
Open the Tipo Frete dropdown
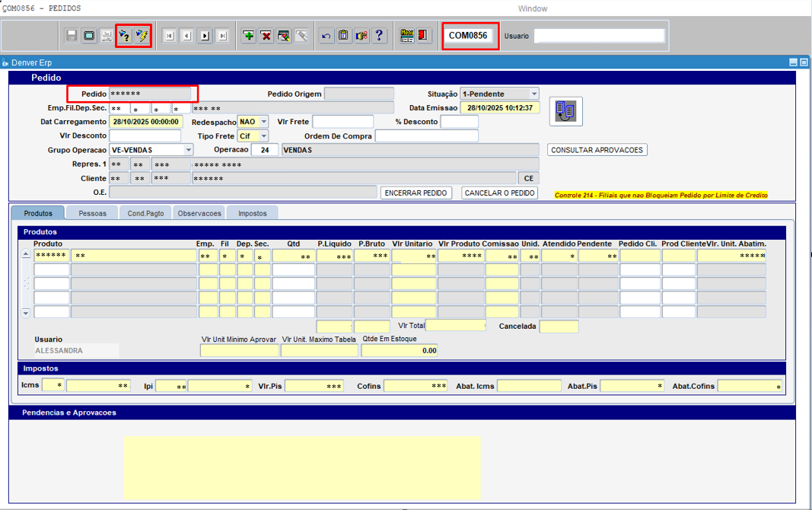coord(263,136)
